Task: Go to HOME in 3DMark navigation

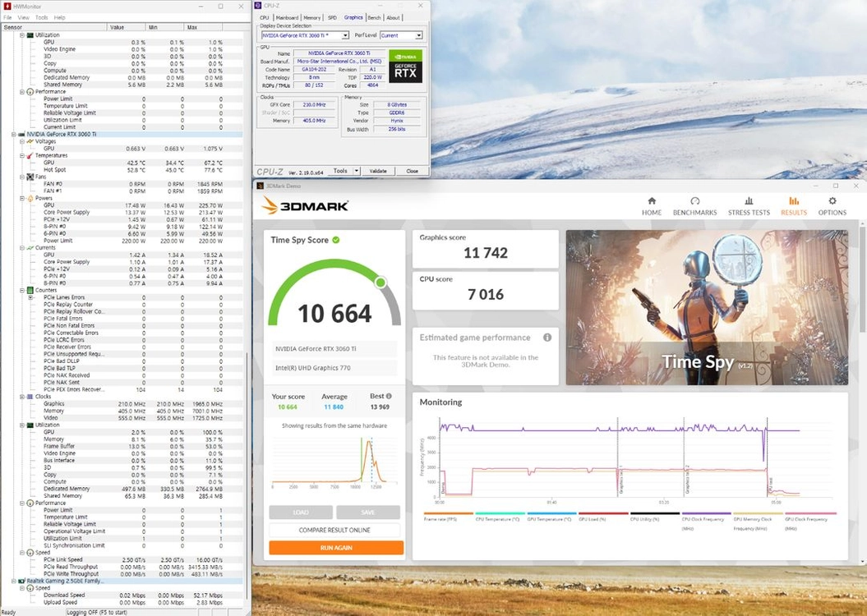Action: pos(652,206)
